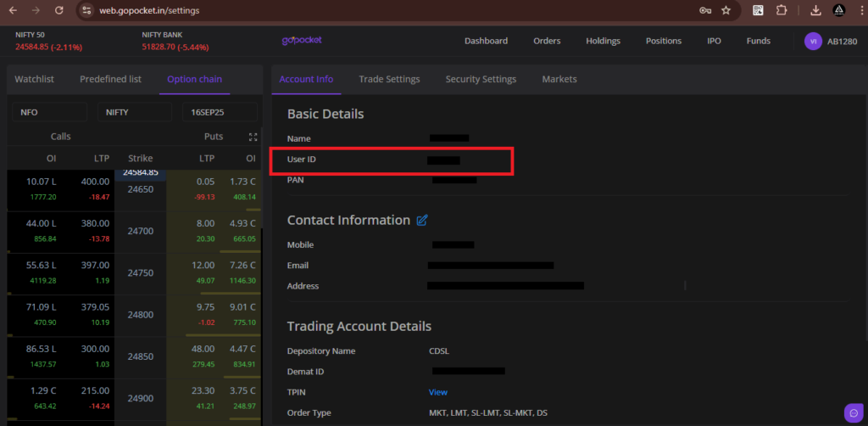Image resolution: width=868 pixels, height=426 pixels.
Task: Click the saved passwords key icon
Action: pos(704,11)
